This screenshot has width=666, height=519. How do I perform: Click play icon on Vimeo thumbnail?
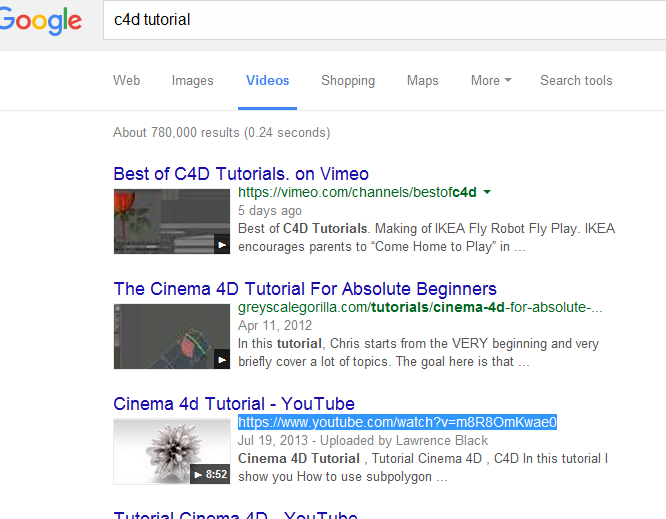[x=222, y=244]
